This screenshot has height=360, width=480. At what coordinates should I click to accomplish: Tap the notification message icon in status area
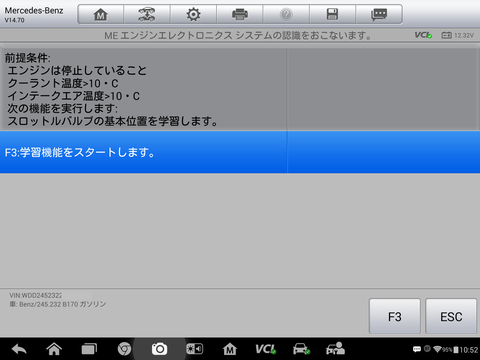click(417, 349)
